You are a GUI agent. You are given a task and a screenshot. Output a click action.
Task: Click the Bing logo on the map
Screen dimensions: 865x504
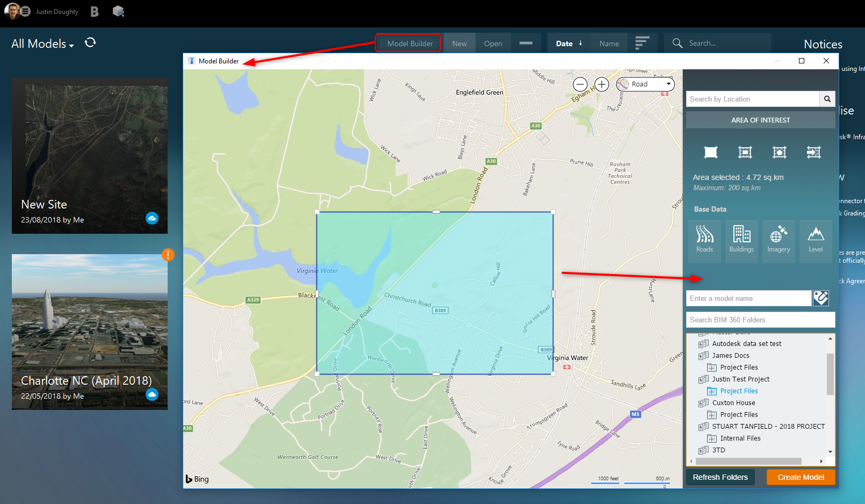point(197,479)
